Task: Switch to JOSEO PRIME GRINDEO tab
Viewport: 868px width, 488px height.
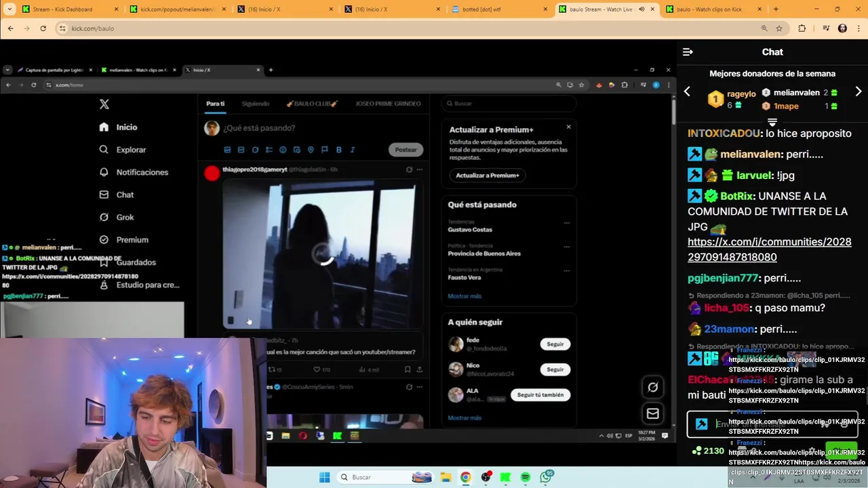Action: (x=389, y=104)
